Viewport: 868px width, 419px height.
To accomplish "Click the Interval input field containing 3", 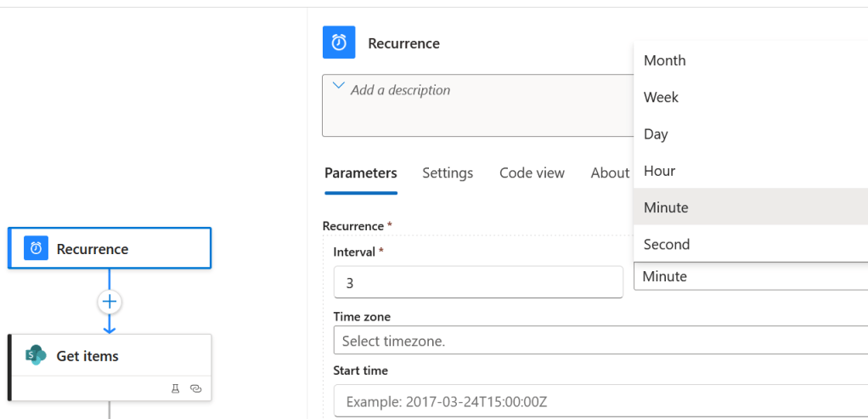I will pos(478,283).
